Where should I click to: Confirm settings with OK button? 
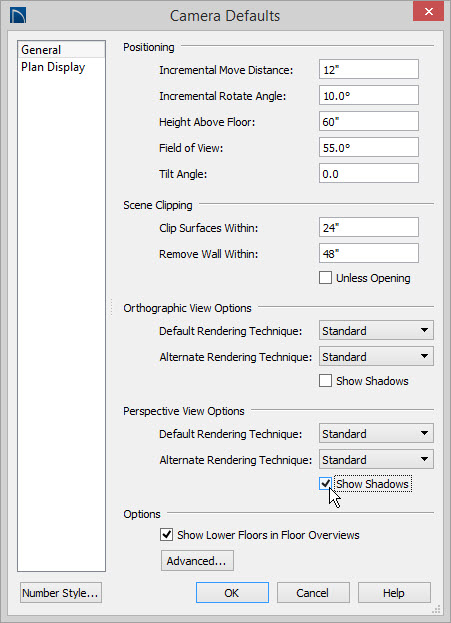pos(232,593)
